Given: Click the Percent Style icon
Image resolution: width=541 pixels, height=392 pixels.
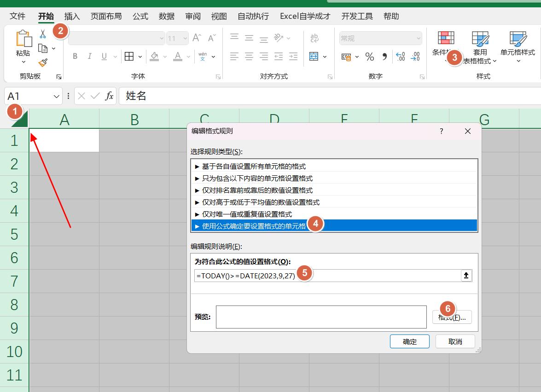Looking at the screenshot, I should point(370,57).
